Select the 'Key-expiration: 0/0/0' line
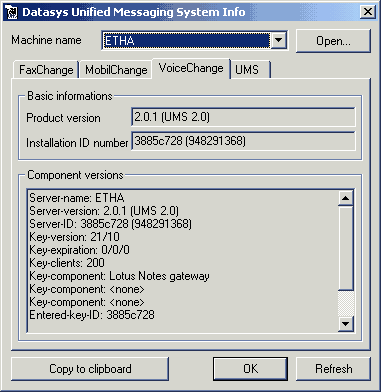Viewport: 381px width, 392px height. 79,250
